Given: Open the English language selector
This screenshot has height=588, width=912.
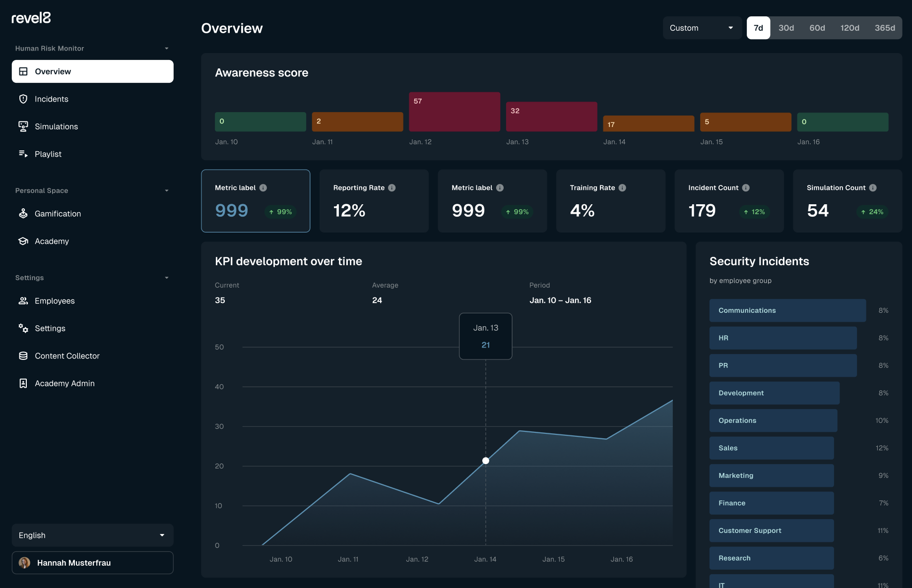Looking at the screenshot, I should pos(92,535).
